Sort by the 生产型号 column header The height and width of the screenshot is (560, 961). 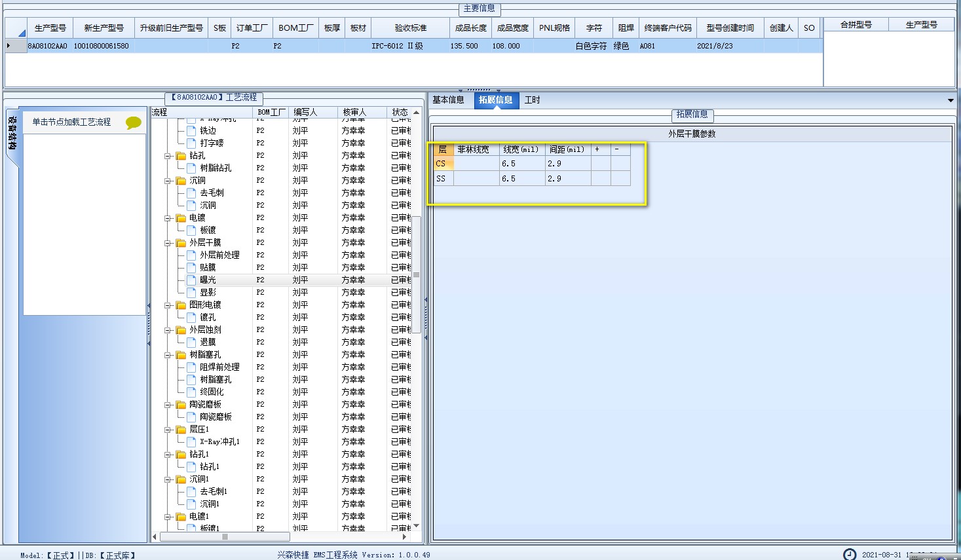pyautogui.click(x=50, y=28)
